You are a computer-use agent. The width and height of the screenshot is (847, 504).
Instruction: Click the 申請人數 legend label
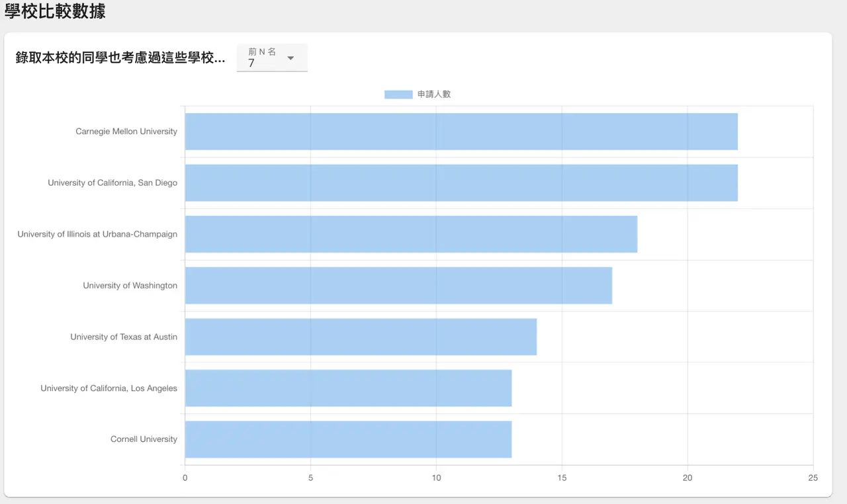click(434, 95)
